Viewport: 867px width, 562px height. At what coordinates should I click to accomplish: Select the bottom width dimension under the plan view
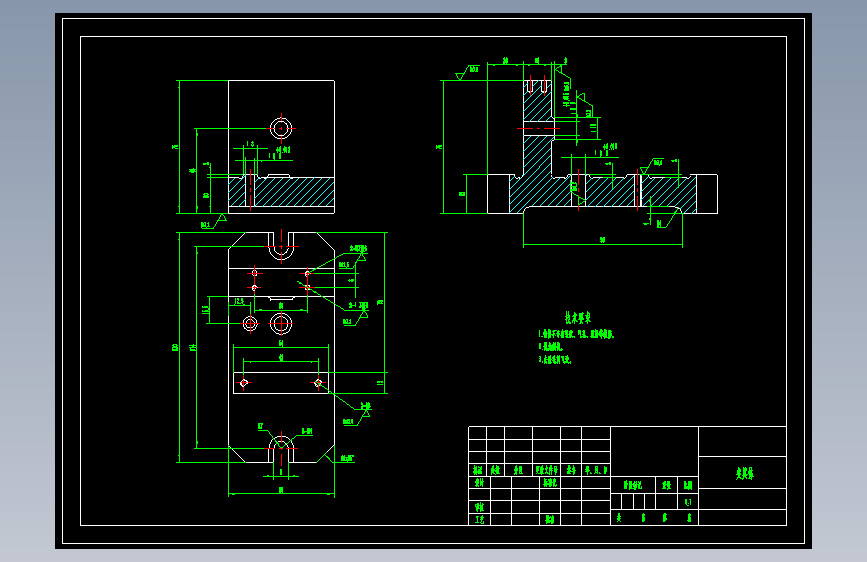(281, 491)
